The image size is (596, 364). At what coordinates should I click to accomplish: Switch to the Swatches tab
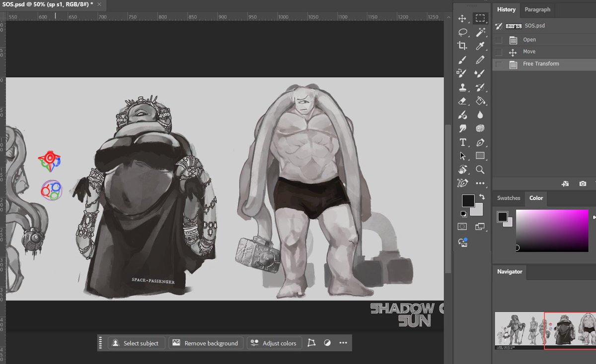(509, 198)
